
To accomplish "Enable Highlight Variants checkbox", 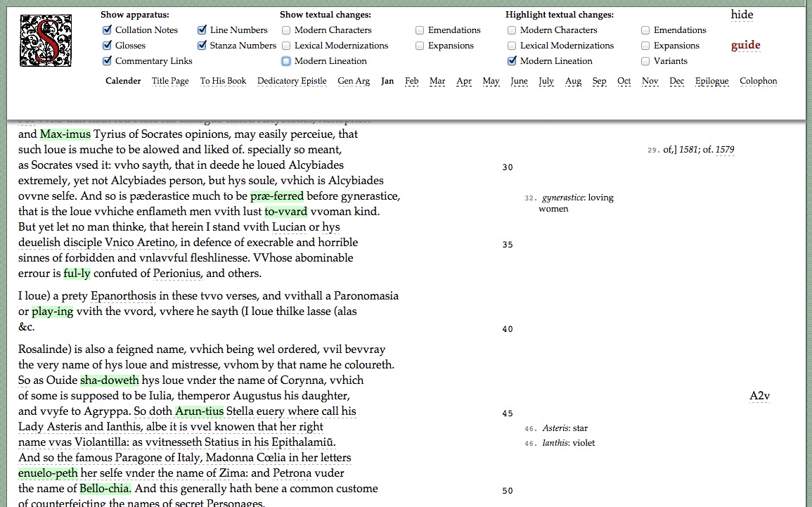I will point(646,61).
